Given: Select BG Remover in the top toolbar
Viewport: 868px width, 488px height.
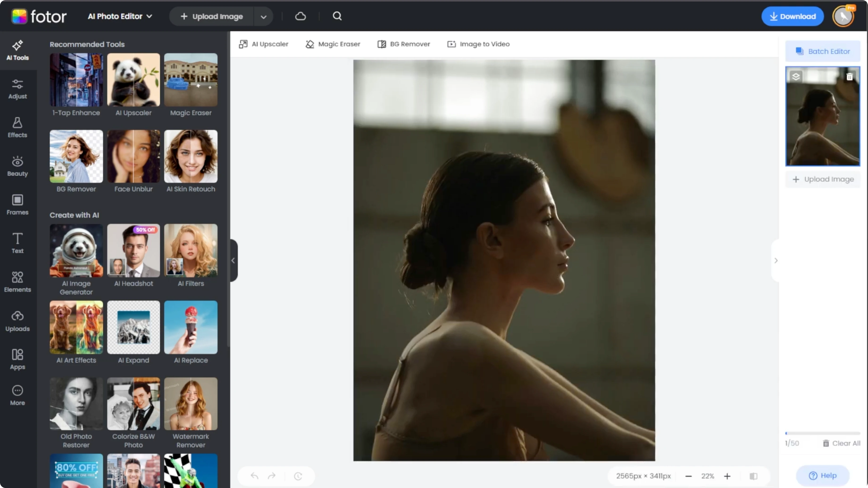Looking at the screenshot, I should [404, 44].
